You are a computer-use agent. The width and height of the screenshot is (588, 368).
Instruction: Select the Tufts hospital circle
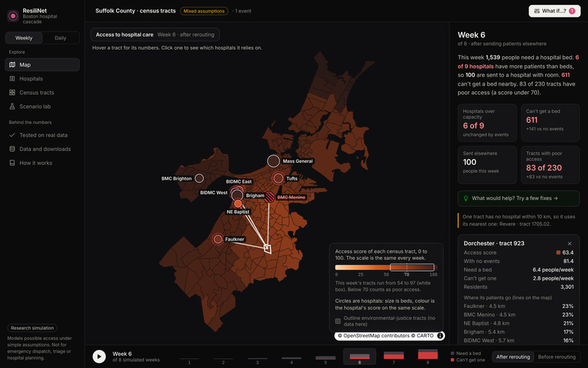(278, 178)
